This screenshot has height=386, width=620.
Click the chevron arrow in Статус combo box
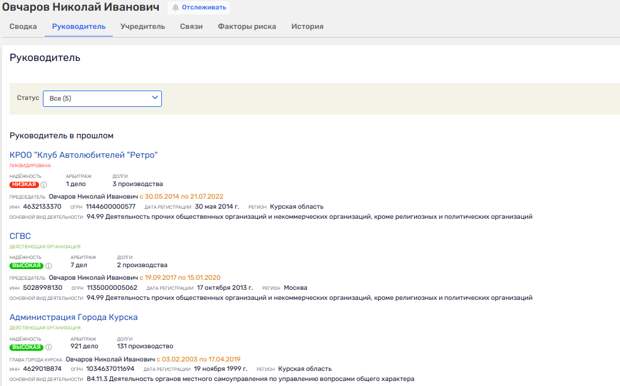(155, 98)
